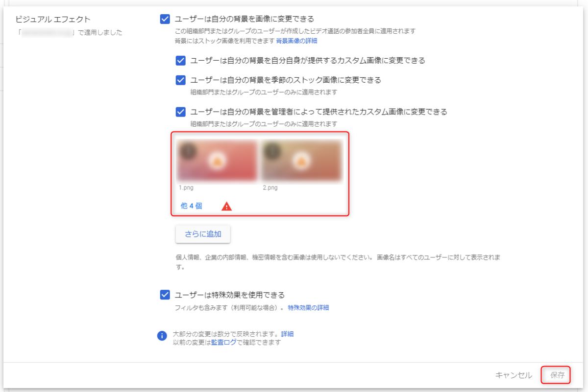Click the blue info icon above the footer
Viewport: 588px width, 392px height.
(x=162, y=336)
